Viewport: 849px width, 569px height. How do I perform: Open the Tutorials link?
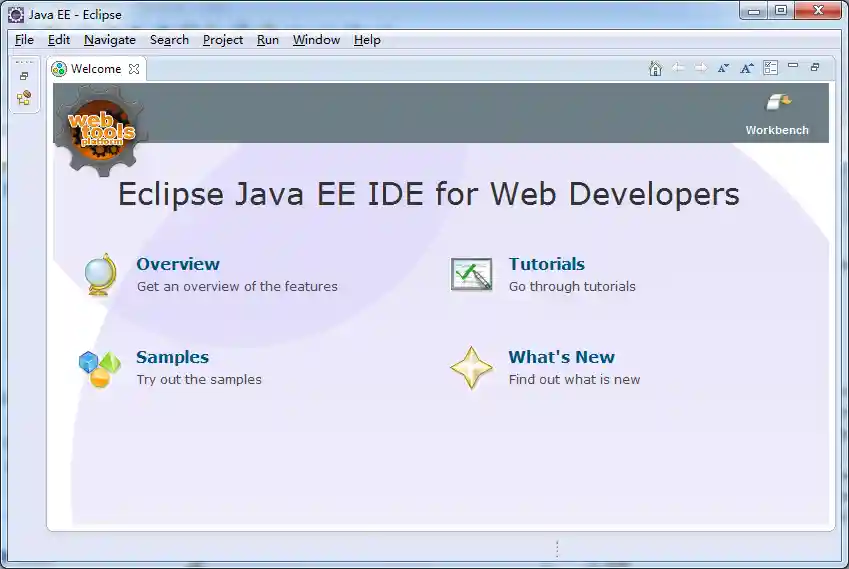point(547,264)
